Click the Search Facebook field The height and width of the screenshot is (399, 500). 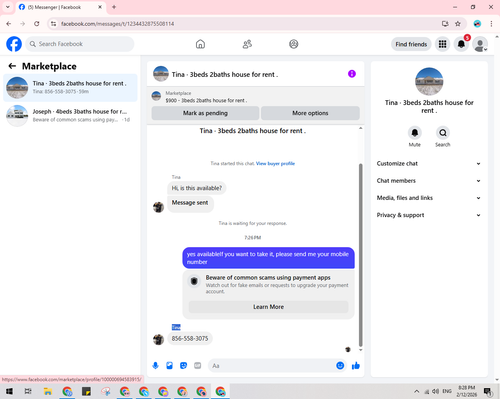coord(80,44)
